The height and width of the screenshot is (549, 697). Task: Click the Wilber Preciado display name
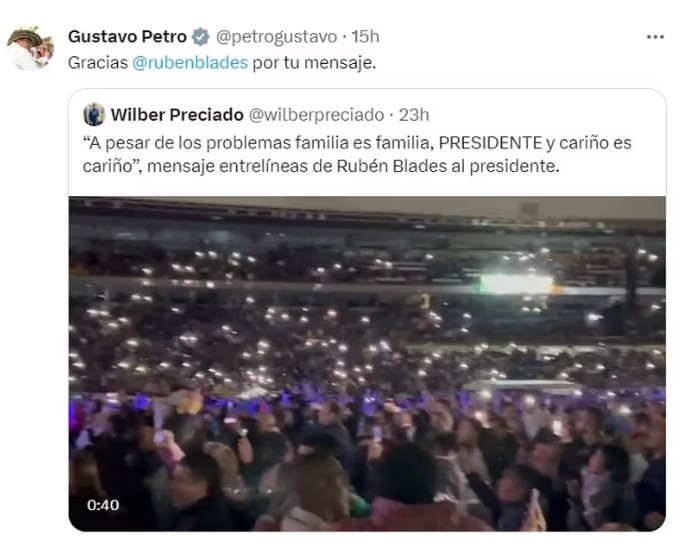tap(177, 115)
